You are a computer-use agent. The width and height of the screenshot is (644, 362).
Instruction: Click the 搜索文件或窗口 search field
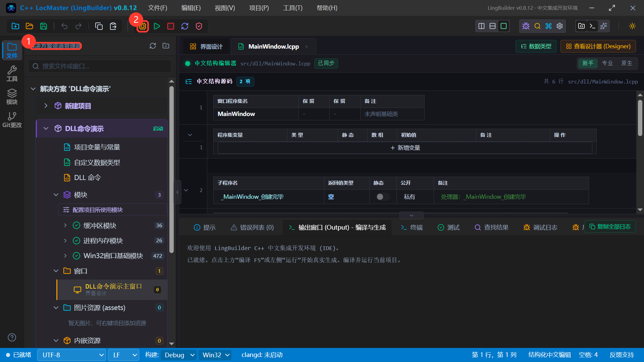(100, 66)
